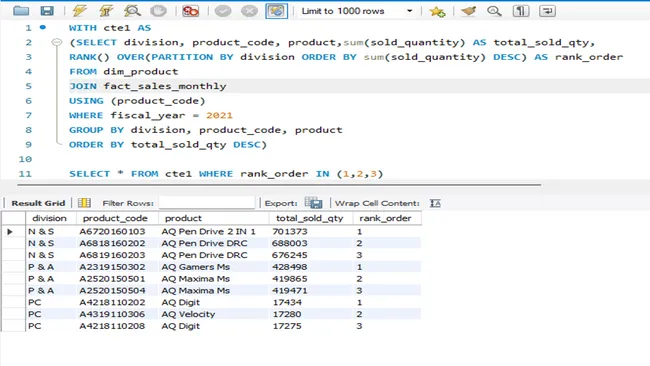Rollback transaction cross icon
Image resolution: width=650 pixels, height=366 pixels.
[x=249, y=11]
